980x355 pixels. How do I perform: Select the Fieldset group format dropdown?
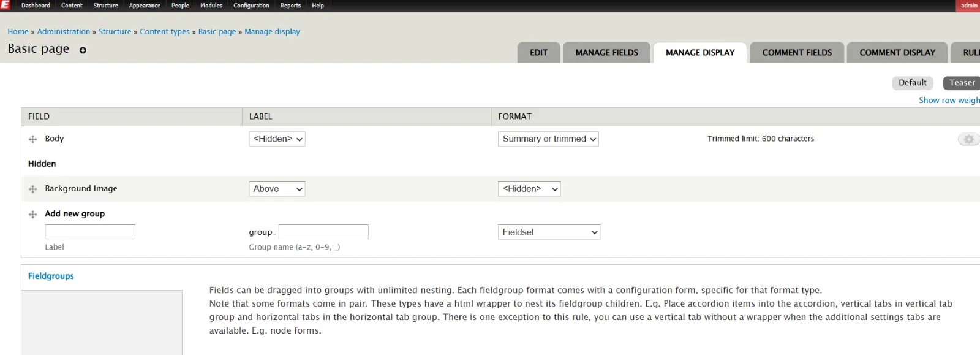pos(549,232)
